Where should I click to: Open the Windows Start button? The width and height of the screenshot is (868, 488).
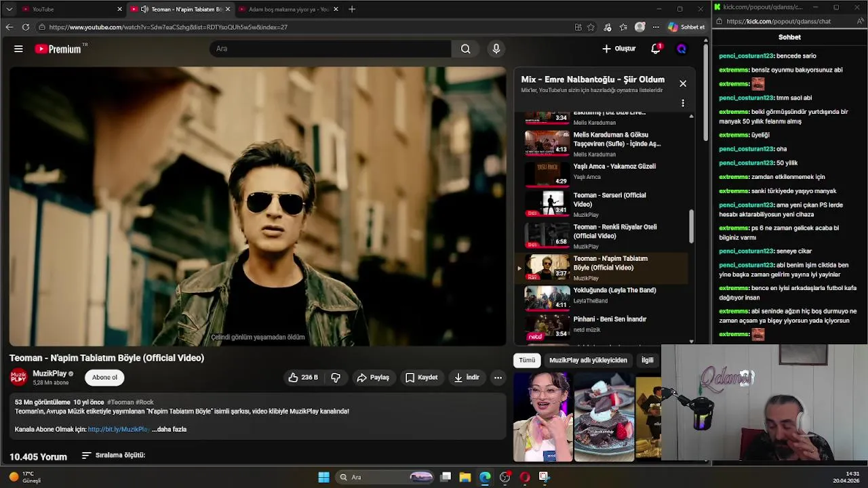tap(324, 477)
